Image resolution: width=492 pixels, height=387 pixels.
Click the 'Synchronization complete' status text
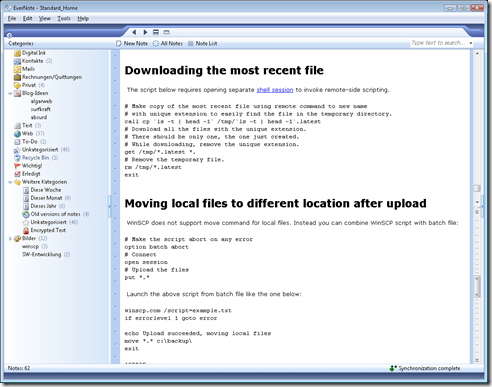[429, 368]
